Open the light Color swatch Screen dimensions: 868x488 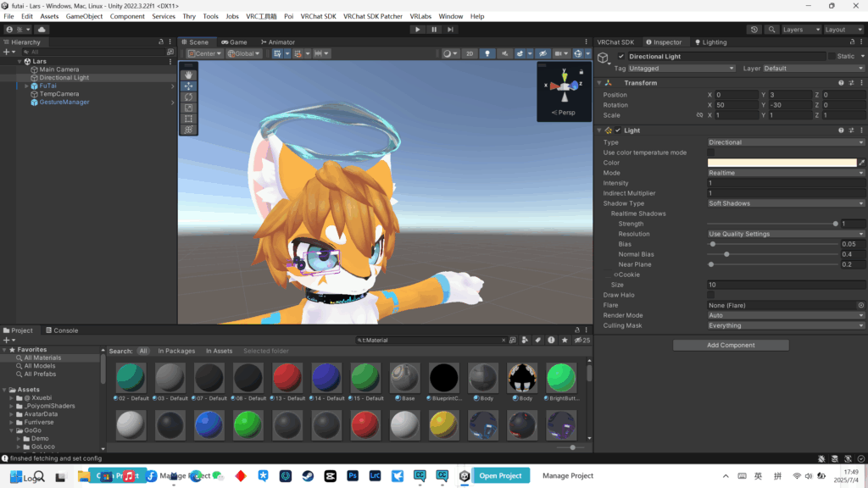782,163
